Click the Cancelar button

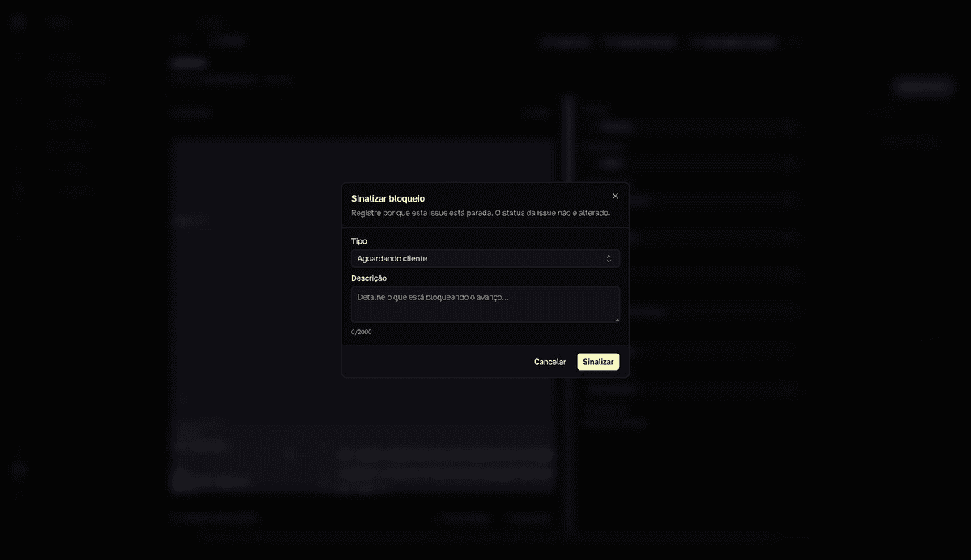(550, 362)
